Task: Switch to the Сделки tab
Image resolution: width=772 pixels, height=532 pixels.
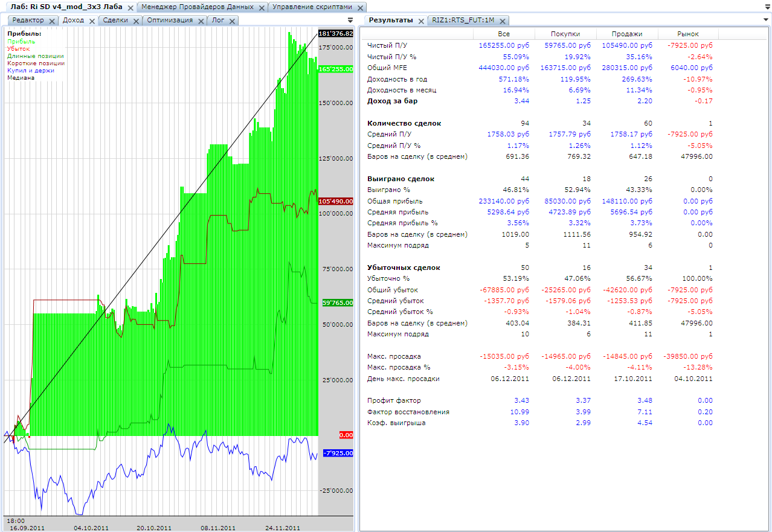Action: [115, 20]
